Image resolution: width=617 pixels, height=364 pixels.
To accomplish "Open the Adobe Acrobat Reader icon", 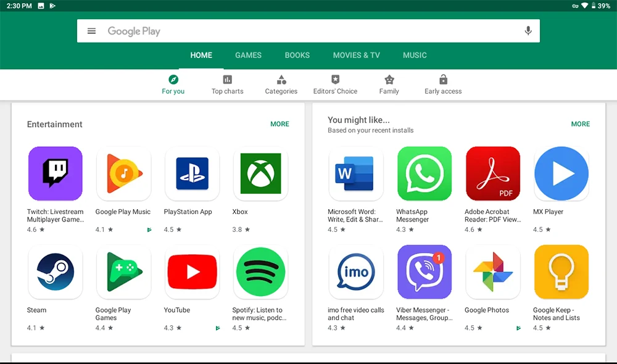I will click(x=493, y=173).
